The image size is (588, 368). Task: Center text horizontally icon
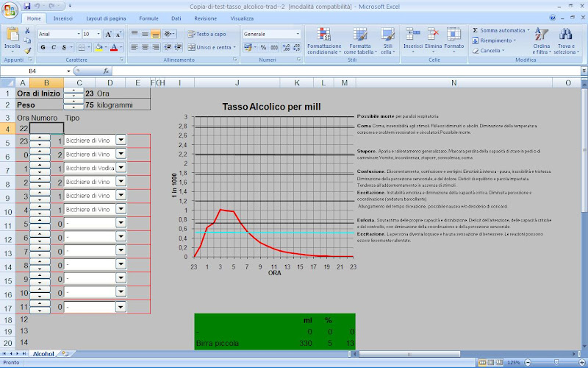(x=145, y=47)
